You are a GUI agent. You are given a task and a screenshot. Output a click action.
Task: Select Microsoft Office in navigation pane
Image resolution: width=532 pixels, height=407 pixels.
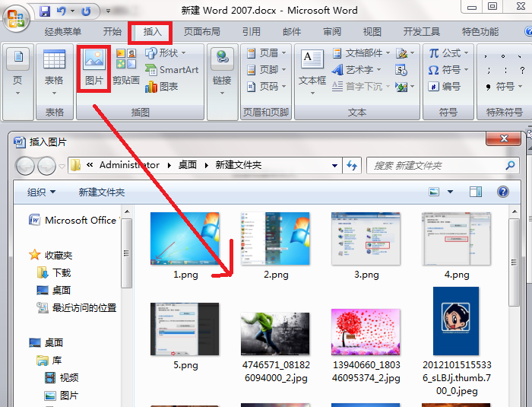coord(74,220)
